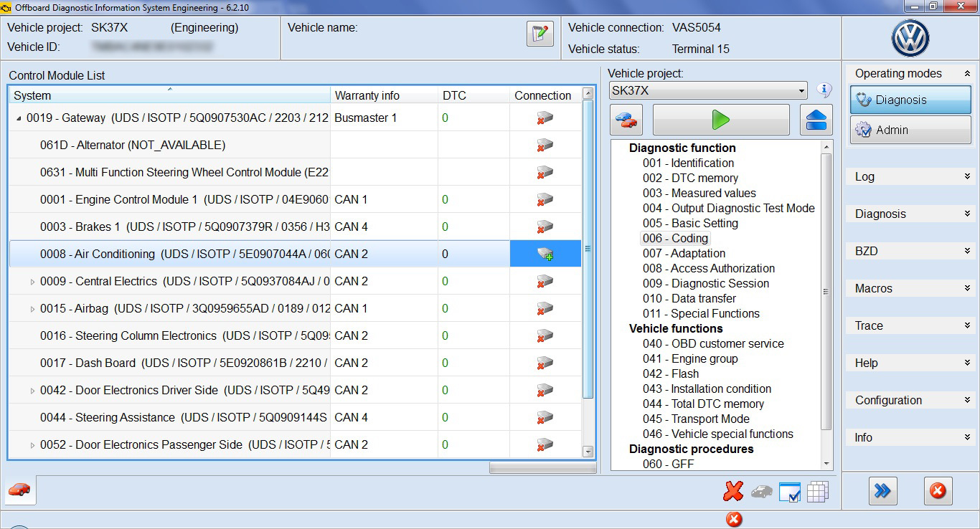Screen dimensions: 980x529
Task: Sort list by System column header
Action: [x=169, y=95]
